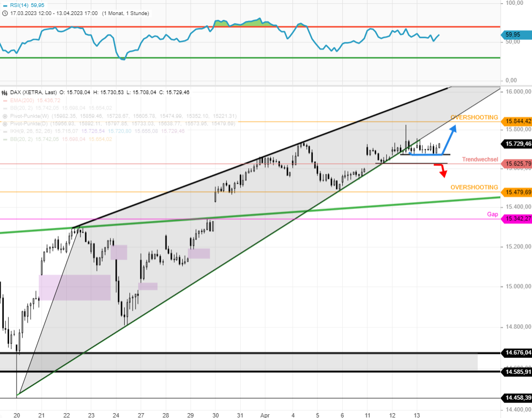The width and height of the screenshot is (532, 418).
Task: Click the 100,00 RSI axis label
Action: (x=514, y=3)
